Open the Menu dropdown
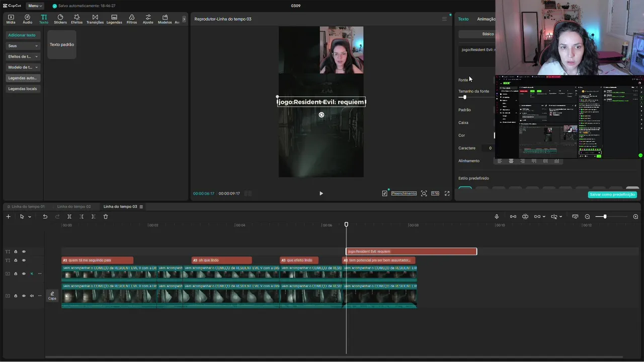This screenshot has width=644, height=362. point(34,6)
